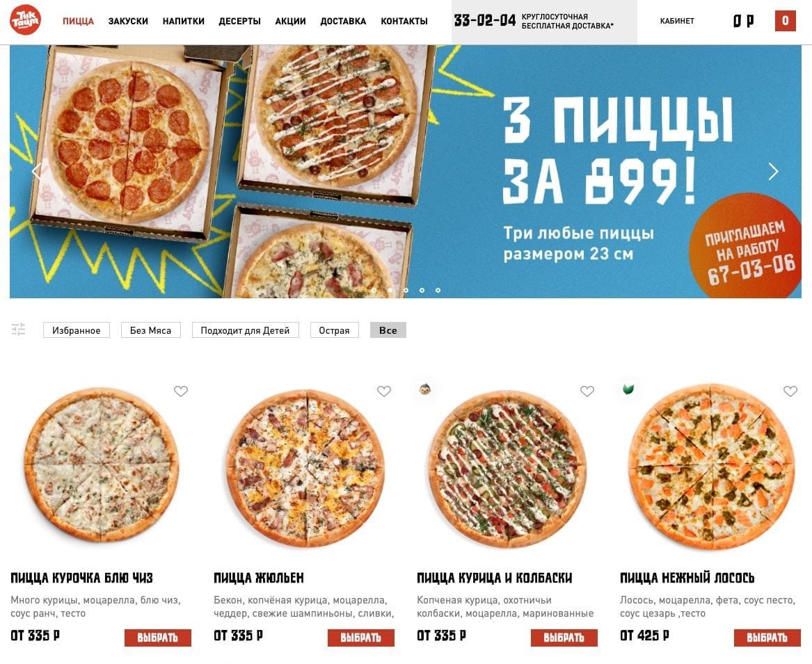Select the last carousel dot indicator
812x664 pixels.
point(438,291)
